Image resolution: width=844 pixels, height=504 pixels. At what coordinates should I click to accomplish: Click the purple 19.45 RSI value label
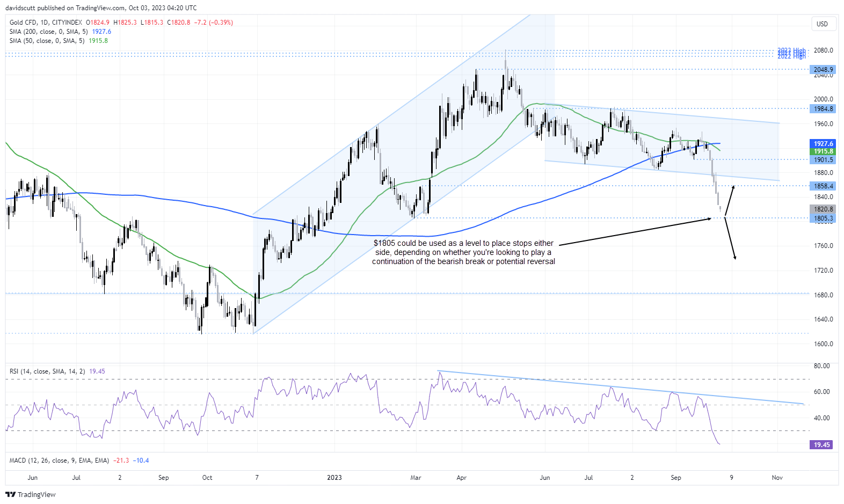tap(821, 445)
